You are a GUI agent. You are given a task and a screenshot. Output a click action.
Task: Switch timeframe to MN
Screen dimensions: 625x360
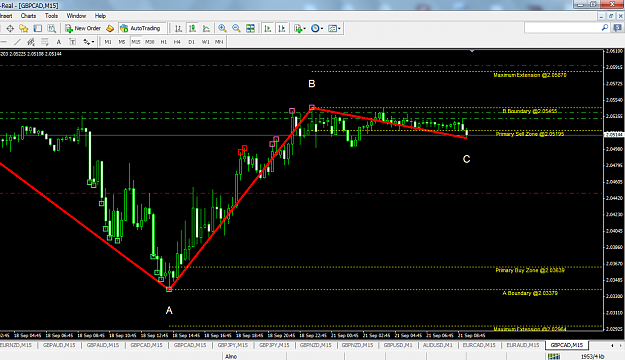pyautogui.click(x=219, y=42)
